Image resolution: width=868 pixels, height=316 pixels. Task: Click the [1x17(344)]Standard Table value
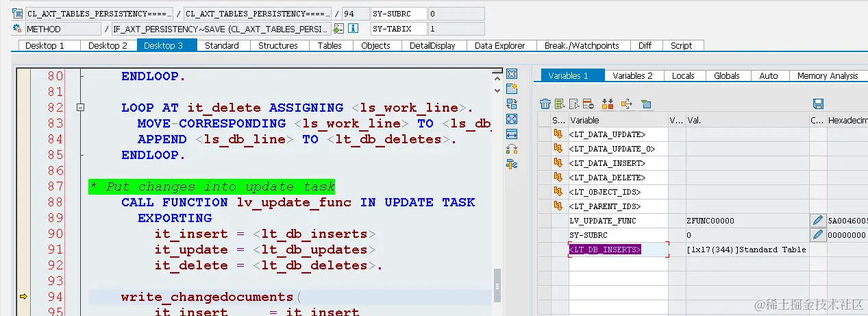click(x=747, y=250)
